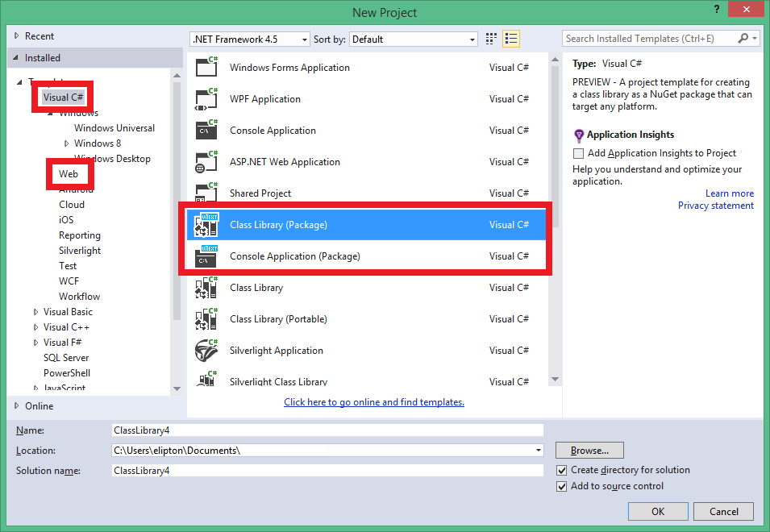Select the Windows Universal category
770x532 pixels.
[x=114, y=128]
